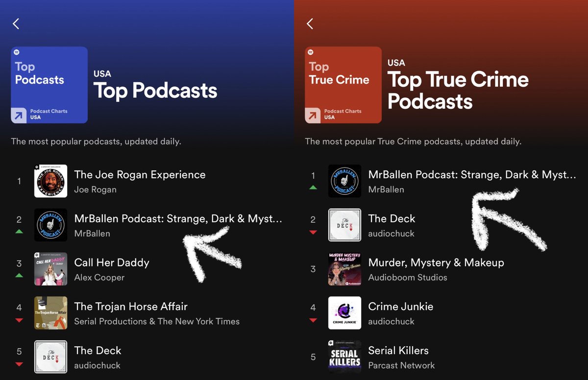Select MrBallen Podcast title in Top Podcasts
Viewport: 588px width, 380px height.
(x=178, y=218)
